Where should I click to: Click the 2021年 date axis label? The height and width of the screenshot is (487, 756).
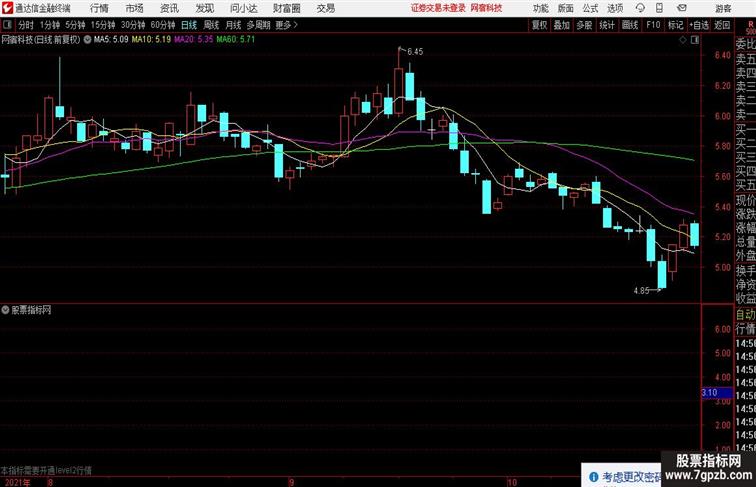click(x=17, y=483)
